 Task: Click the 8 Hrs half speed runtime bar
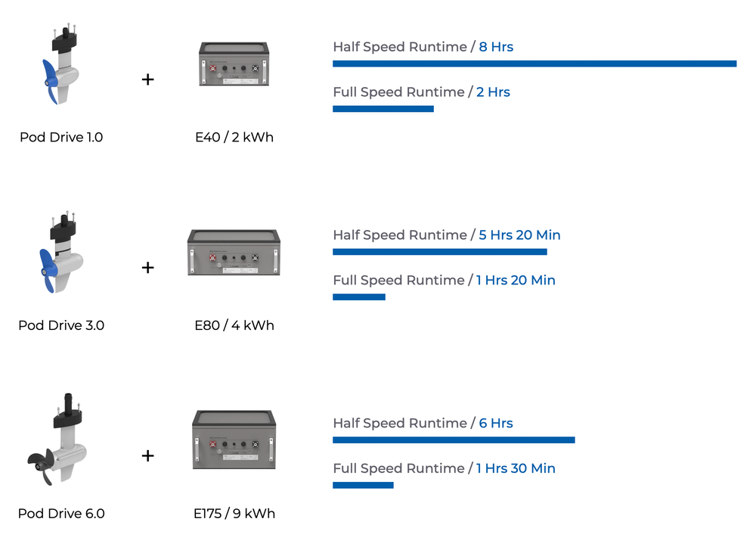click(534, 64)
